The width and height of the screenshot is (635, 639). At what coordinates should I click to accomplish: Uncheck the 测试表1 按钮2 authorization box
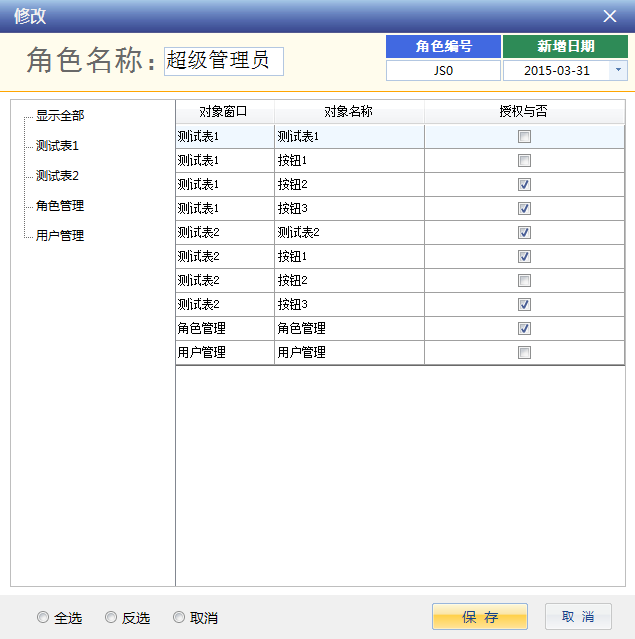[x=525, y=185]
